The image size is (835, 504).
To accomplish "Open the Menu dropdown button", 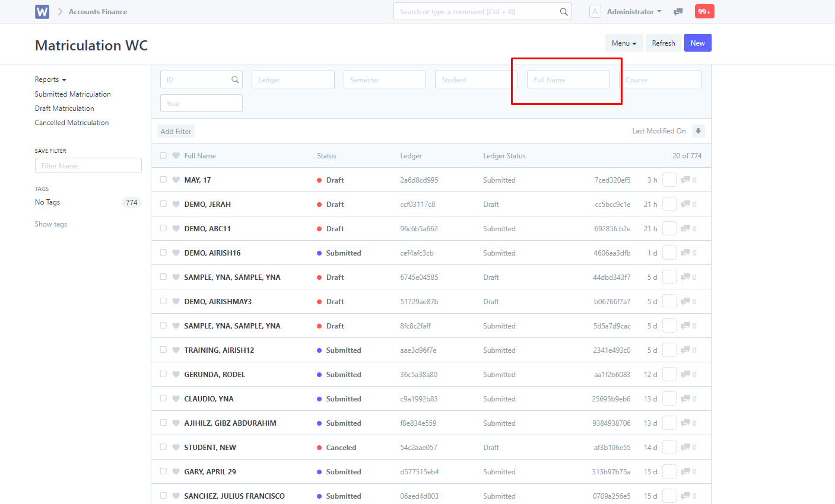I will point(624,43).
